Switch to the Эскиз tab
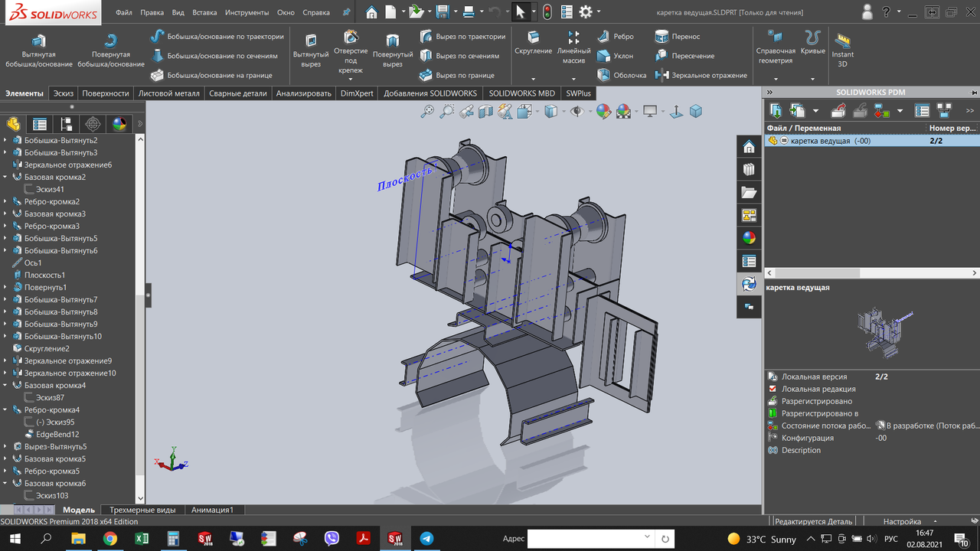 pyautogui.click(x=63, y=93)
